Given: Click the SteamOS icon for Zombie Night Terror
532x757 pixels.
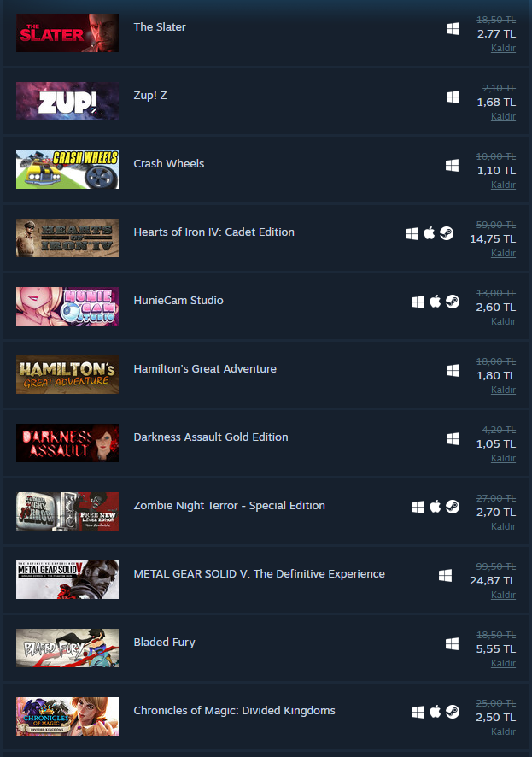Looking at the screenshot, I should pyautogui.click(x=453, y=507).
